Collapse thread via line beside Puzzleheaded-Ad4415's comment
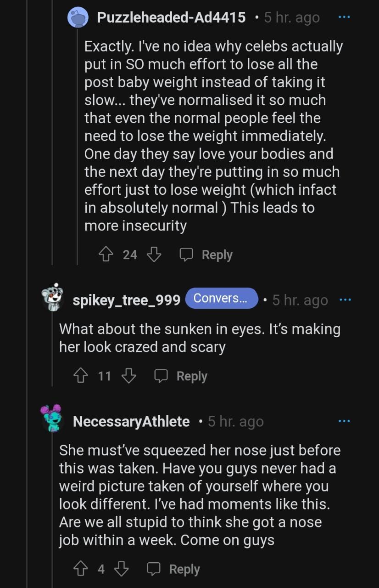Viewport: 379px width, 588px height. coord(78,138)
